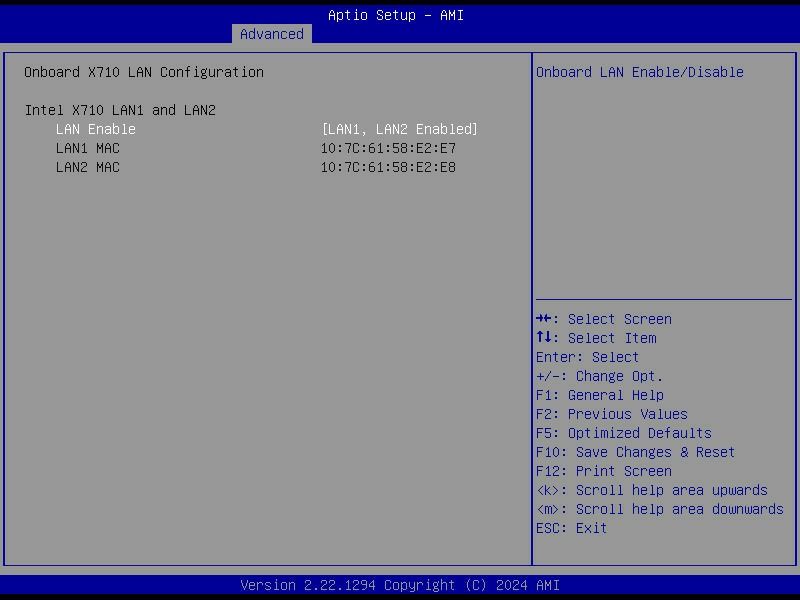
Task: Click the Version 2.22.1294 copyright footer
Action: [400, 585]
